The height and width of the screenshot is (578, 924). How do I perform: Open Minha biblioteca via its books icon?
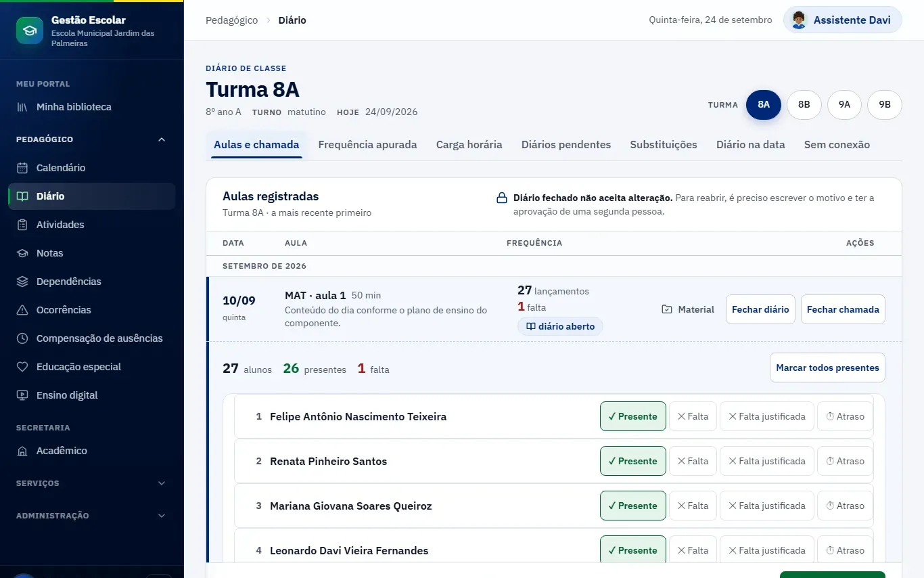click(x=22, y=107)
